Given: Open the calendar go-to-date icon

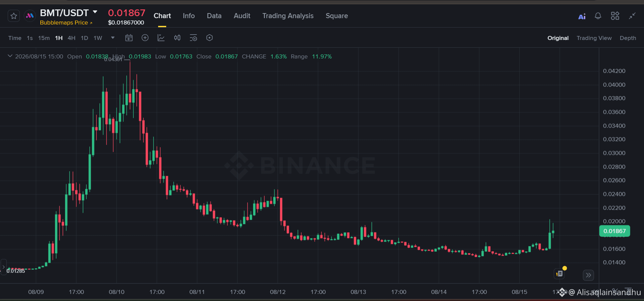Looking at the screenshot, I should click(129, 38).
